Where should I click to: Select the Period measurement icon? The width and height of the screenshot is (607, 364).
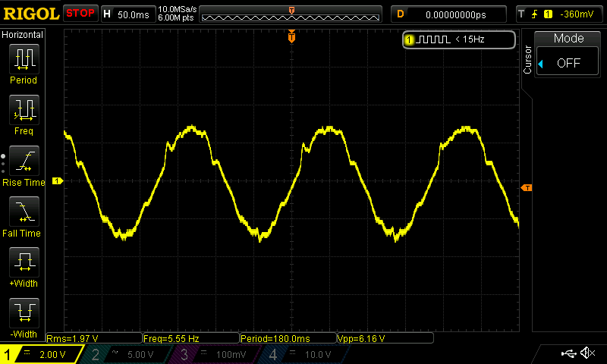tap(24, 59)
